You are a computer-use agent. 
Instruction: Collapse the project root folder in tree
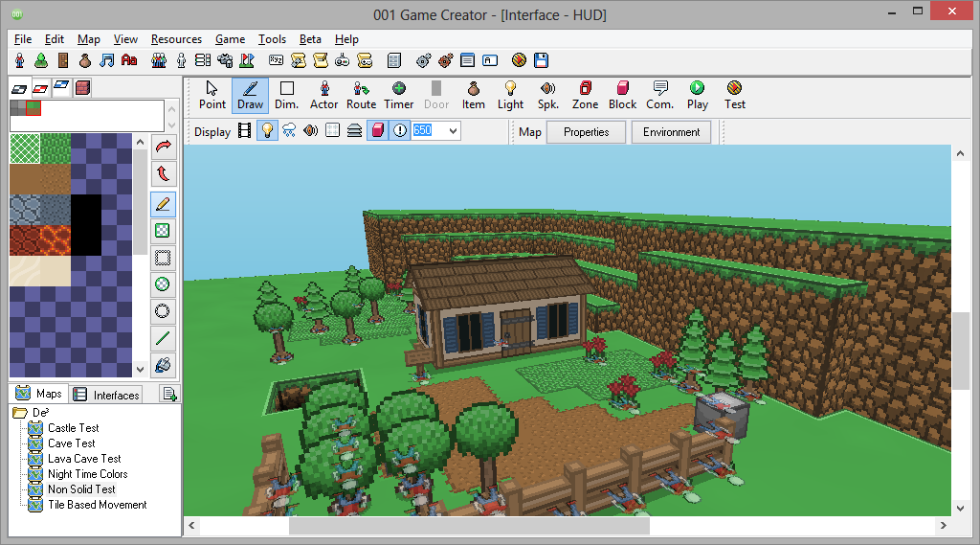click(x=19, y=413)
